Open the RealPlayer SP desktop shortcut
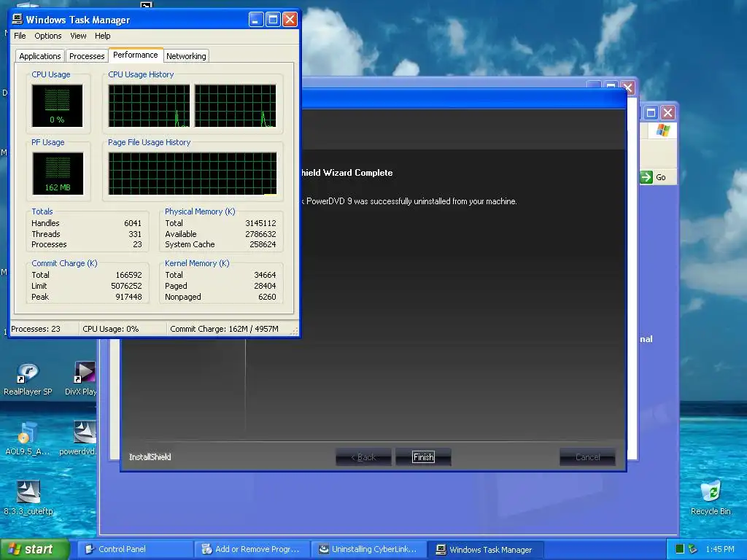This screenshot has width=747, height=560. (27, 379)
